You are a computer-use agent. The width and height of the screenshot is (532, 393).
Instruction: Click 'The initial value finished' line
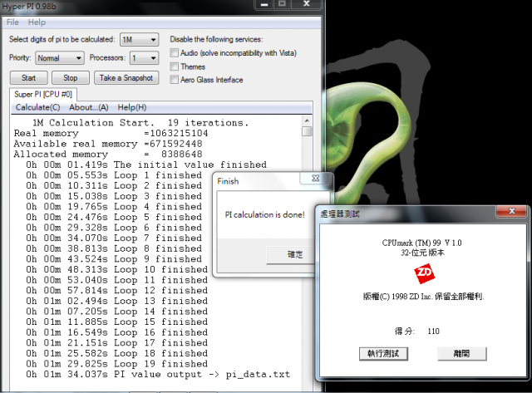[x=146, y=165]
